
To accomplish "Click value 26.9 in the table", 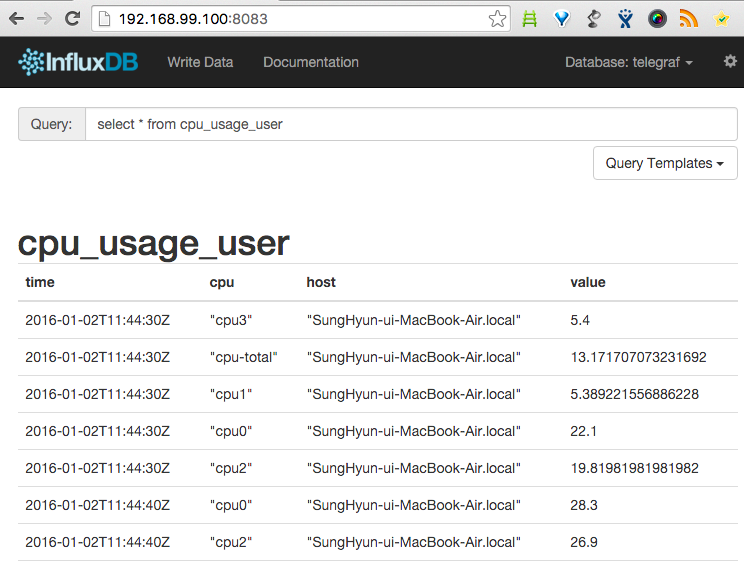I will (x=584, y=542).
